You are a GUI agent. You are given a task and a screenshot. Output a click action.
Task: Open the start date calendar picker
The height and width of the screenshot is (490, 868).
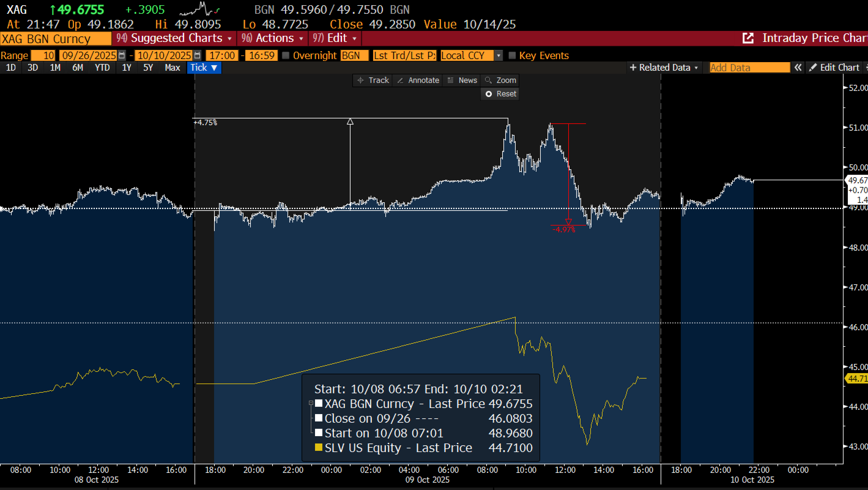point(122,55)
